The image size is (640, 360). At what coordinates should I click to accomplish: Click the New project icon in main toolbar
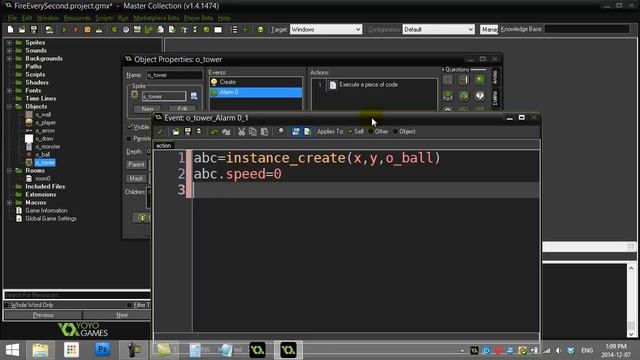point(11,29)
